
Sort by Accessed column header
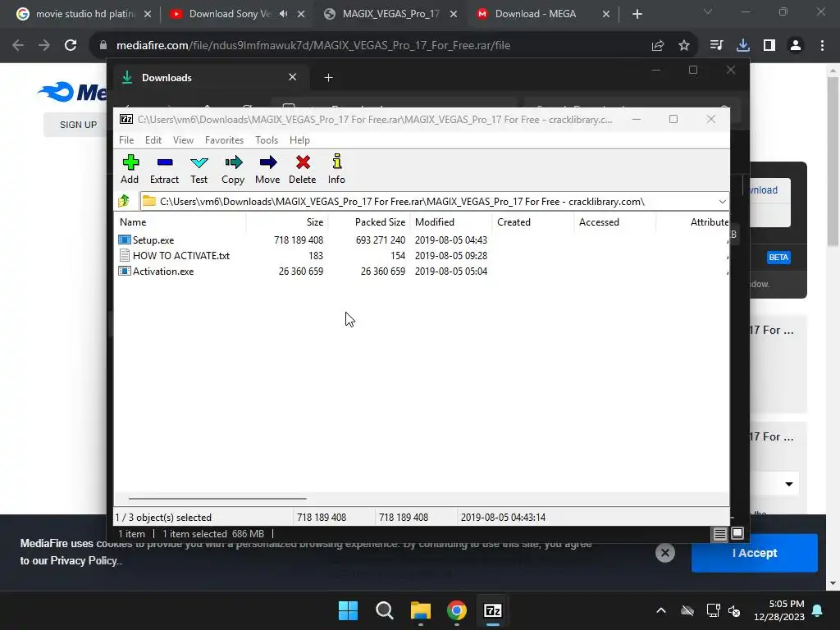tap(615, 221)
